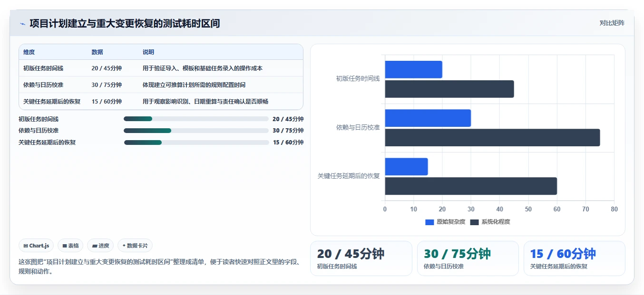
Task: Click the 0 tick on the chart x-axis
Action: point(385,209)
